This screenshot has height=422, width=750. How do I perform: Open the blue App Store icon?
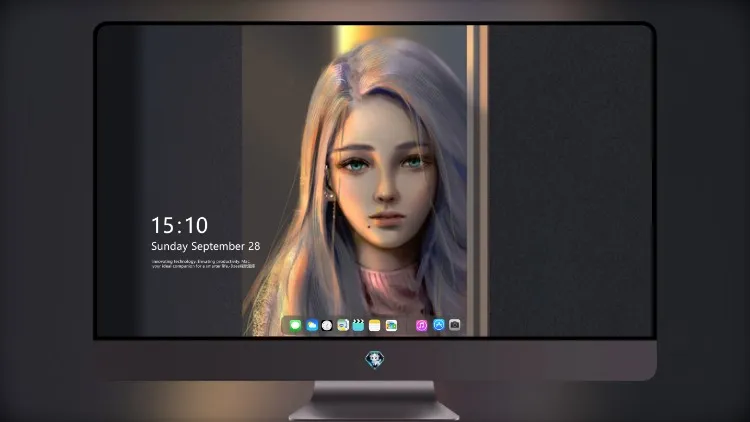click(439, 325)
